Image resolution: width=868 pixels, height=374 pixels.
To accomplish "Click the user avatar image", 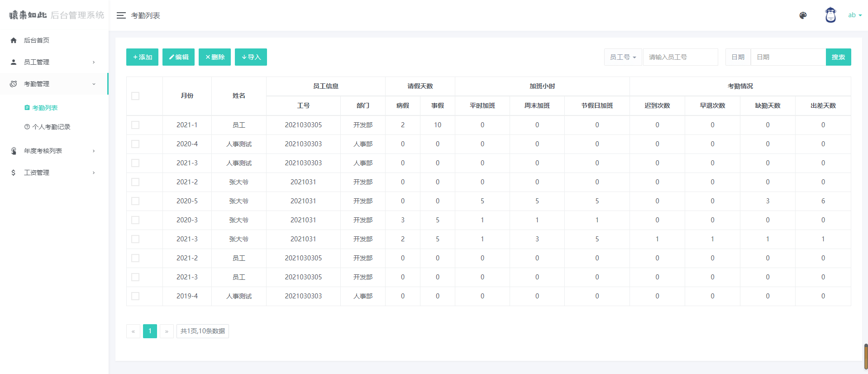I will point(830,15).
